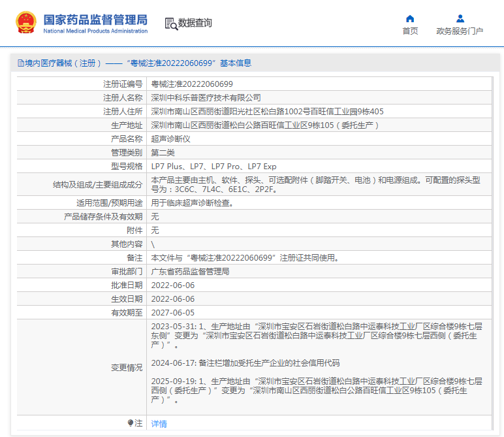Image resolution: width=504 pixels, height=437 pixels.
Task: Click product name value 超声诊断仪
Action: [x=170, y=139]
